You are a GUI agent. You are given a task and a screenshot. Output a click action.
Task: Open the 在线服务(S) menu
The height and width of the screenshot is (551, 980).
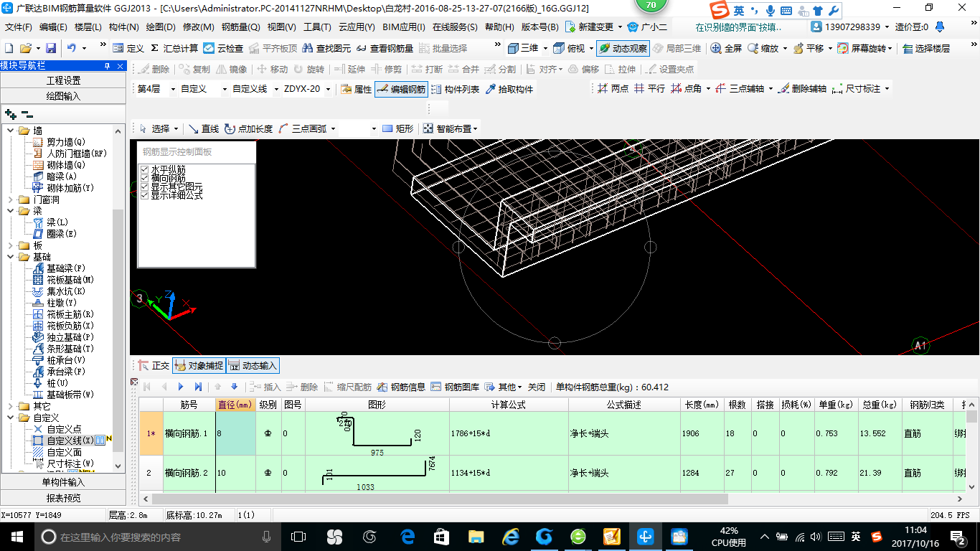tap(455, 27)
